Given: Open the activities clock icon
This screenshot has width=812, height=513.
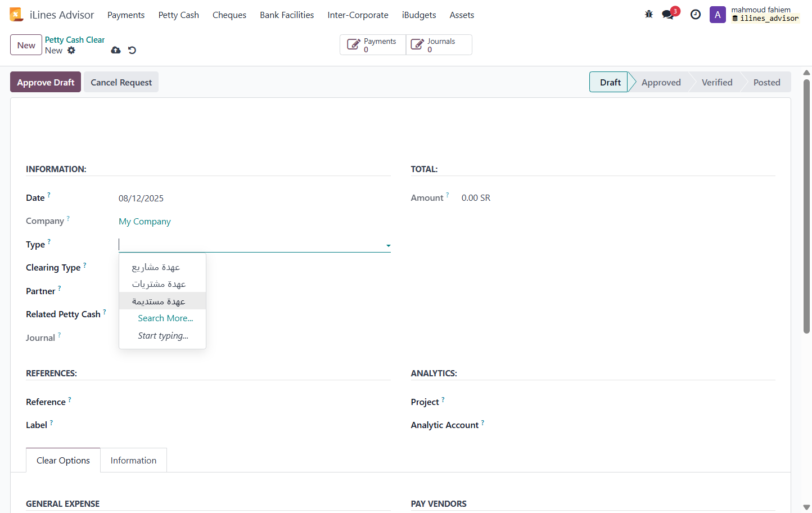Looking at the screenshot, I should coord(696,15).
